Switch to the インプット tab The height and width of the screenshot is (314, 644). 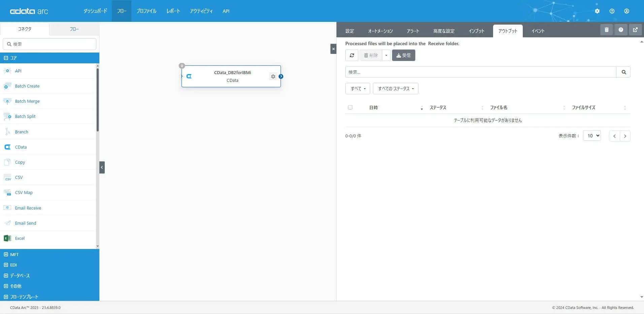tap(476, 31)
